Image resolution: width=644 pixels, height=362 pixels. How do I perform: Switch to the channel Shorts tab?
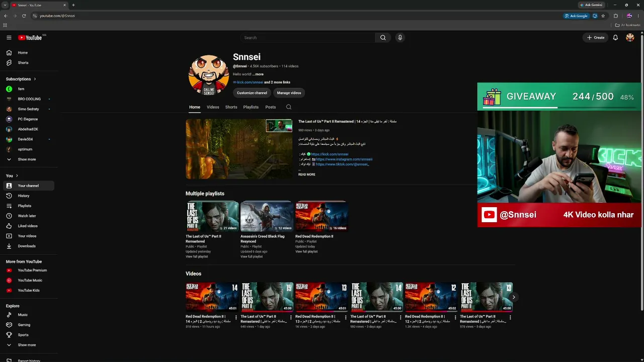click(x=231, y=107)
